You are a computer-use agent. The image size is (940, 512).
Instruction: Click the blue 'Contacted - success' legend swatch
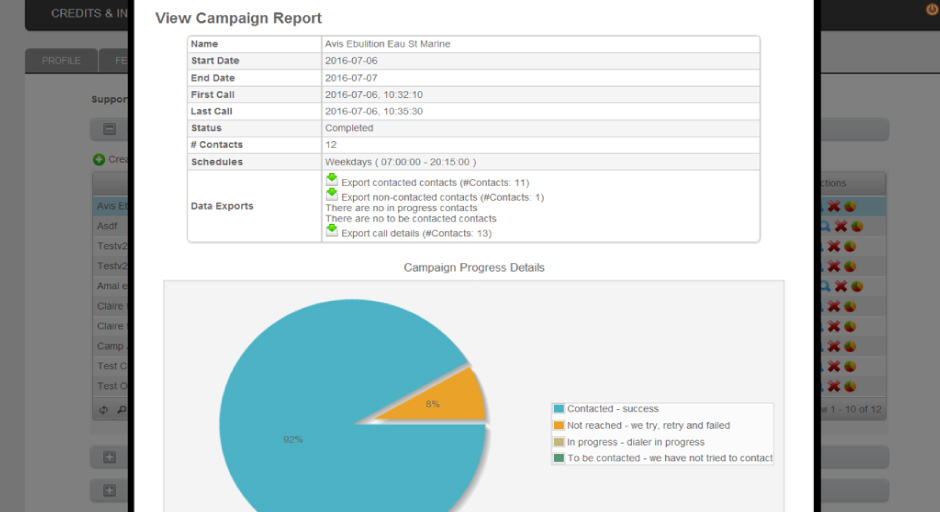coord(559,408)
